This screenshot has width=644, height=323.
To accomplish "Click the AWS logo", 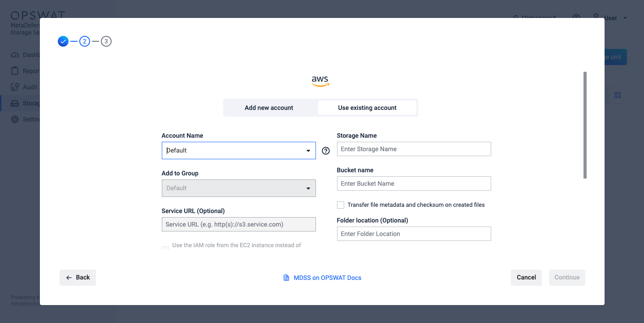I will pos(320,81).
